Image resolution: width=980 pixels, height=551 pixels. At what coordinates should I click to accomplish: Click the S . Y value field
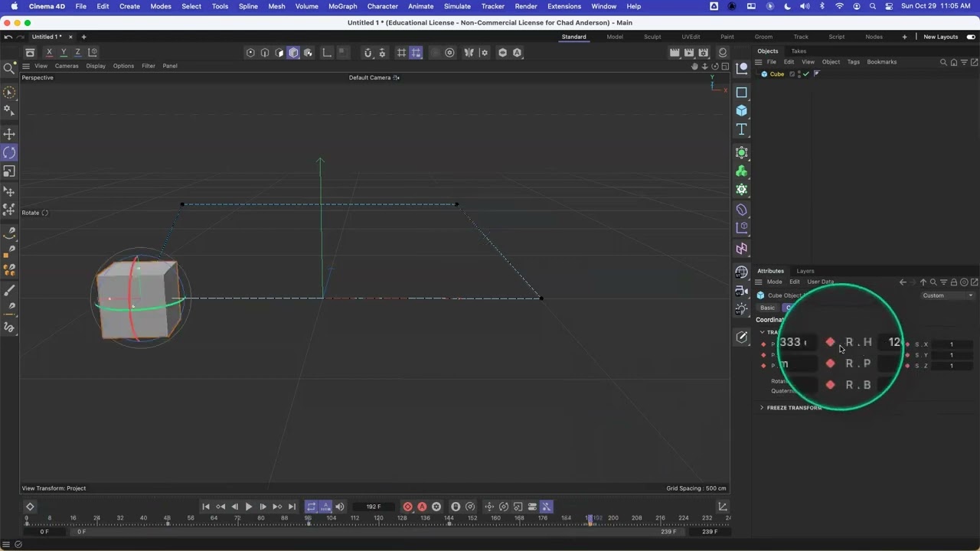(x=952, y=355)
